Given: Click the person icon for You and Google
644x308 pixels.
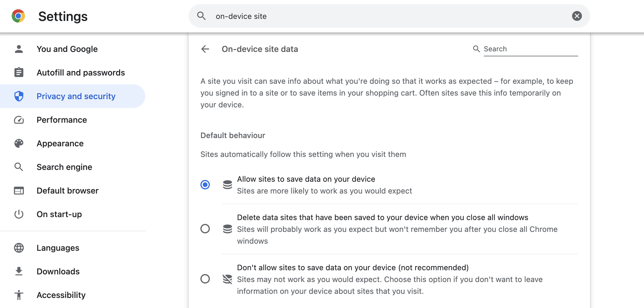Looking at the screenshot, I should 19,49.
